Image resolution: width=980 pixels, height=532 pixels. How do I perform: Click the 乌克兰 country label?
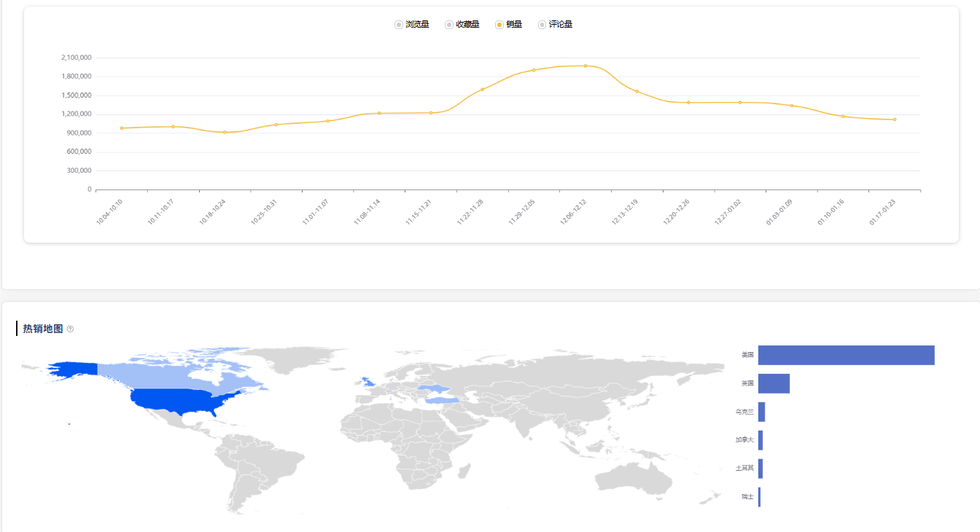(744, 412)
